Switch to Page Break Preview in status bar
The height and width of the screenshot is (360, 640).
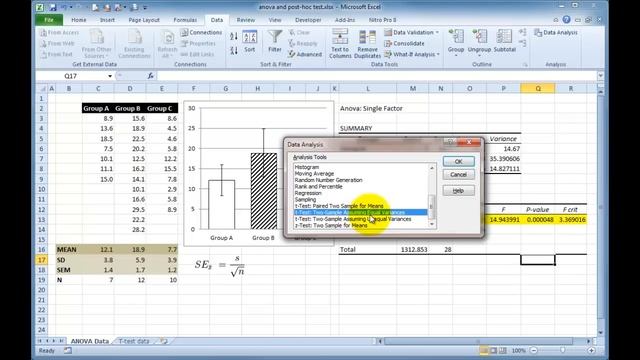(x=502, y=350)
